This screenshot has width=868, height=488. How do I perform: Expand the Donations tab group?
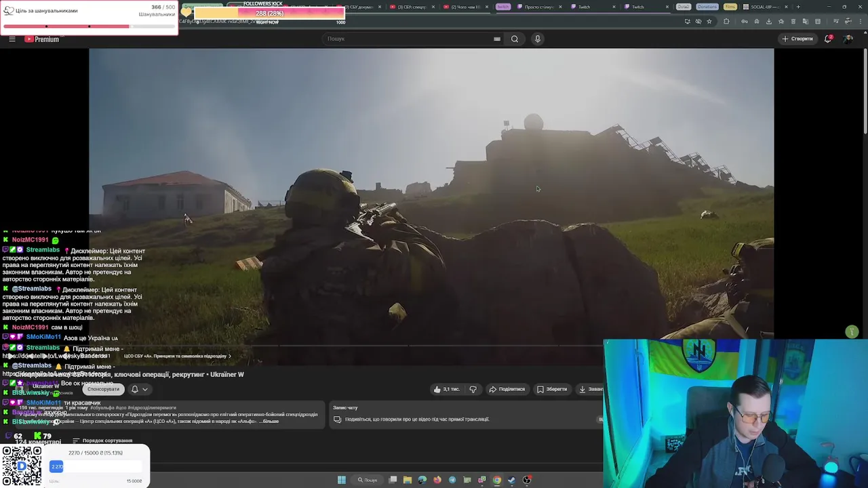(x=707, y=7)
